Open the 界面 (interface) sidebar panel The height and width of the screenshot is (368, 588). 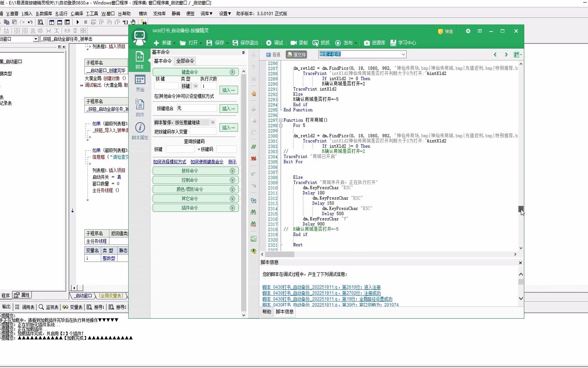pyautogui.click(x=140, y=83)
